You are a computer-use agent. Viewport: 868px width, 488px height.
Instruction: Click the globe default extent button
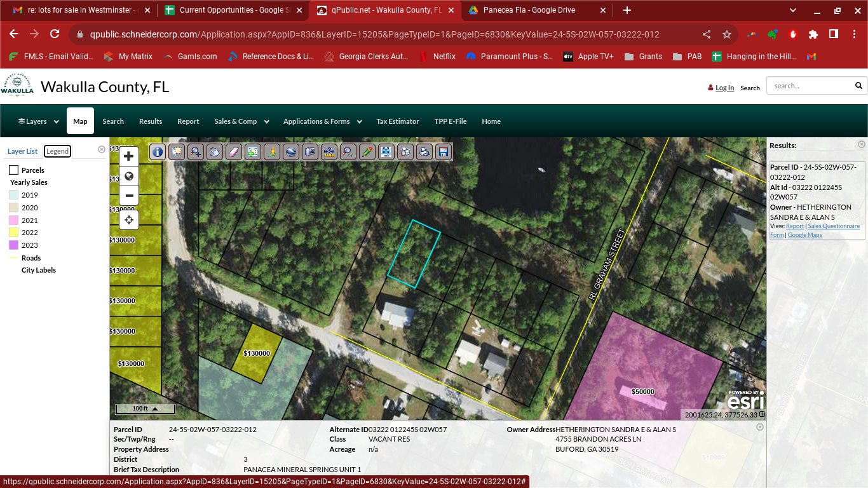coord(129,176)
